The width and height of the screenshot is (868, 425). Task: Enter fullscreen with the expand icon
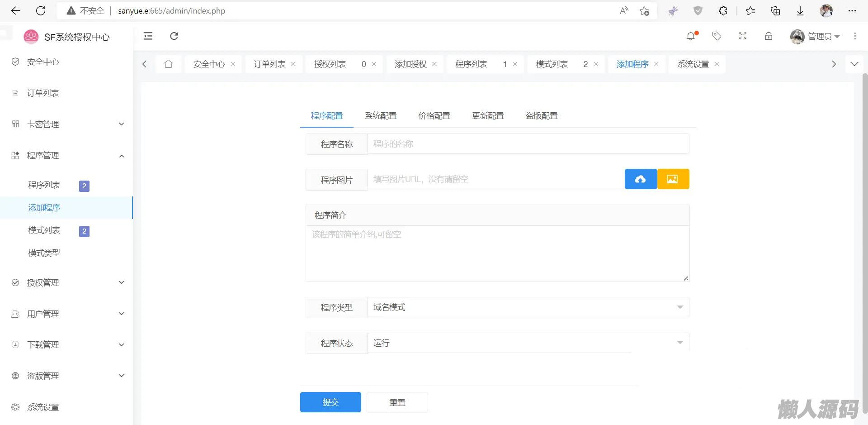743,36
